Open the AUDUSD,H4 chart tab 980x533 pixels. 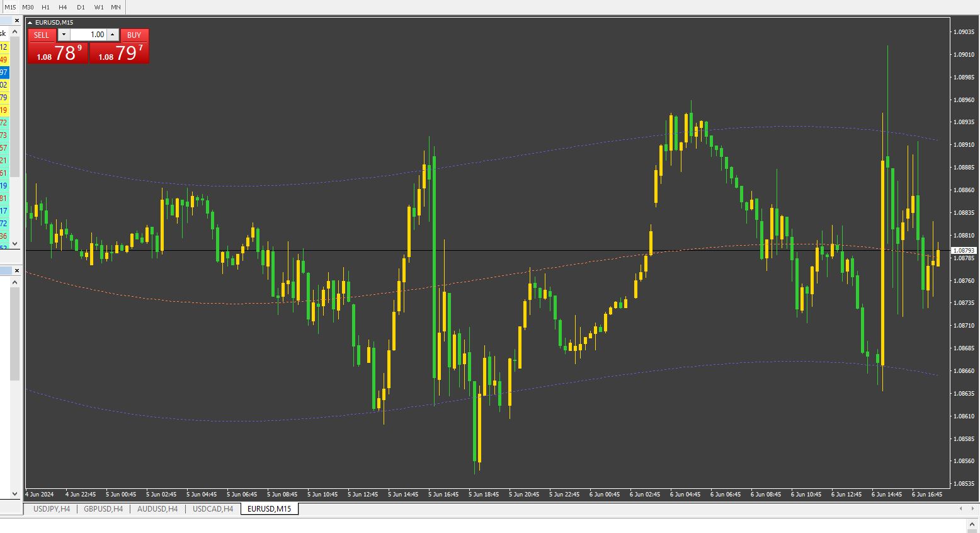pos(157,508)
